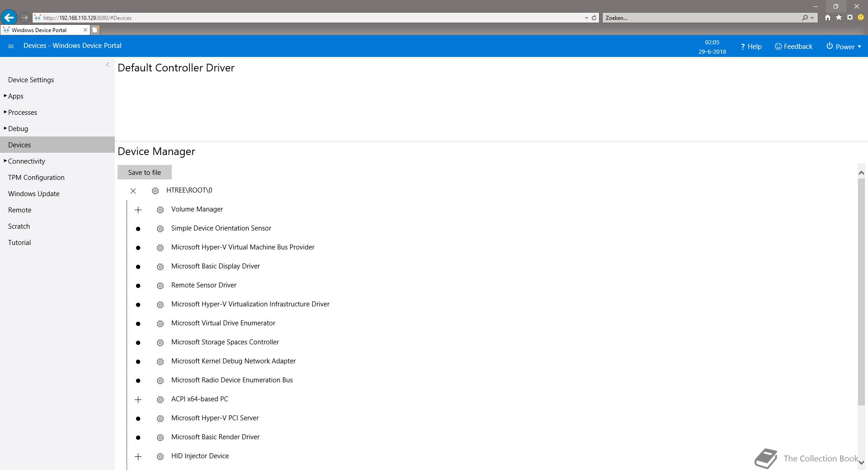
Task: Expand the Volume Manager node
Action: click(x=138, y=210)
